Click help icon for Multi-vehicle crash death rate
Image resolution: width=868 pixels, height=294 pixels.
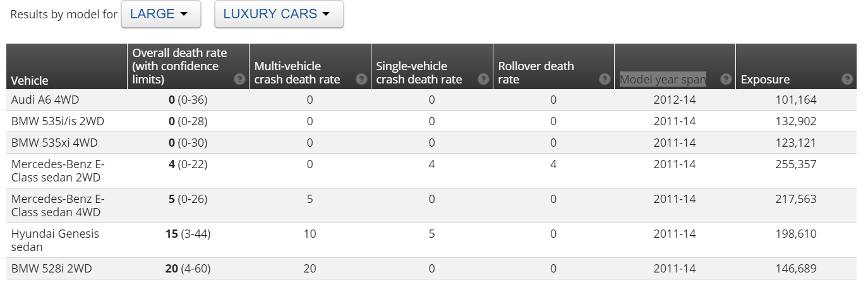tap(361, 80)
